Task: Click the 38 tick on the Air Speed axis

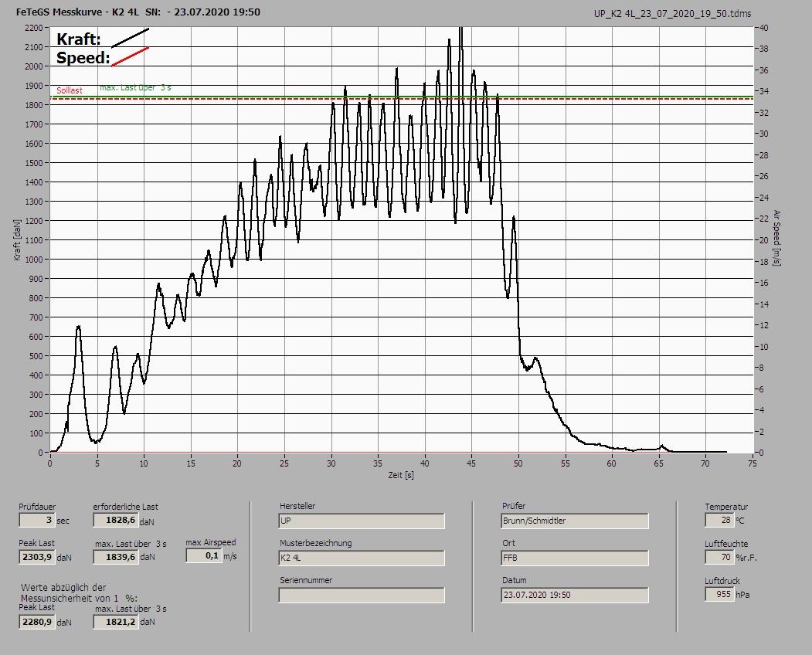Action: [x=764, y=49]
